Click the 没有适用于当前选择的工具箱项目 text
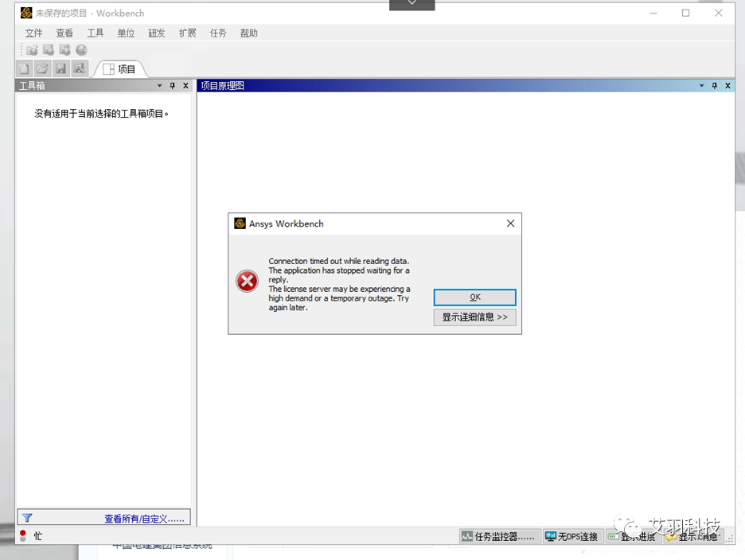 (101, 114)
